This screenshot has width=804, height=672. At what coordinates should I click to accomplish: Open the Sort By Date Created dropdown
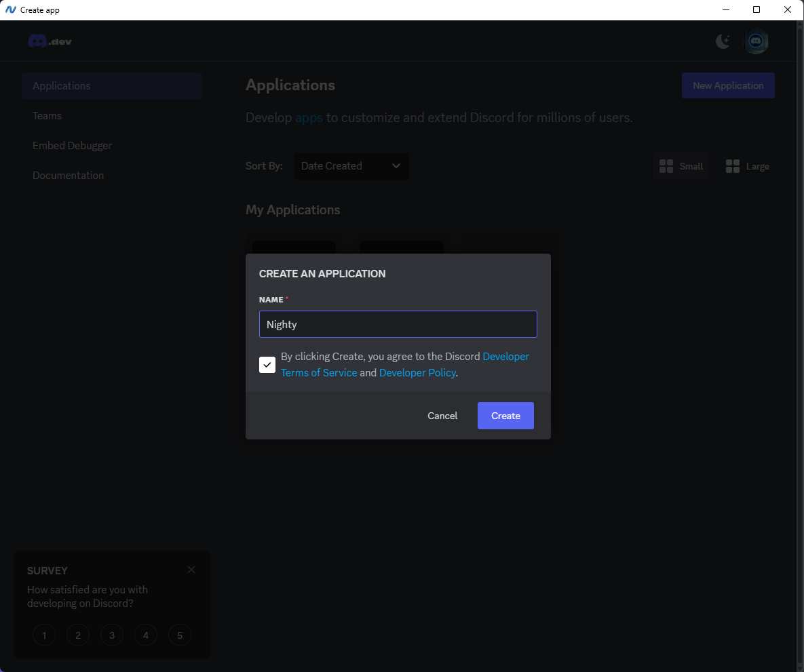coord(351,166)
